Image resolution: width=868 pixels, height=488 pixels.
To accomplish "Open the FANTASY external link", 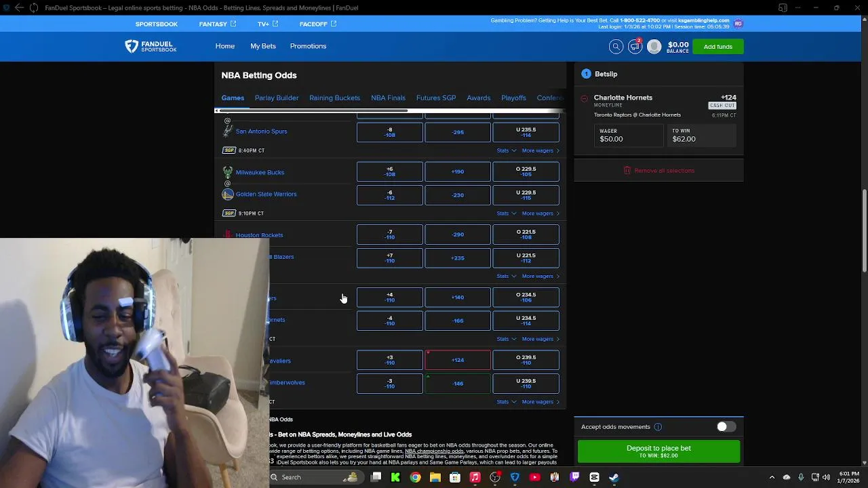I will click(x=218, y=24).
